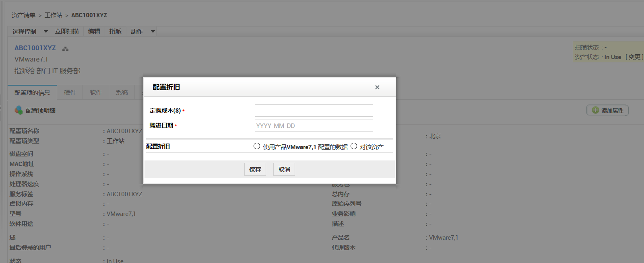Click the 变更 link by 资产状态
Image resolution: width=644 pixels, height=263 pixels.
pyautogui.click(x=634, y=57)
